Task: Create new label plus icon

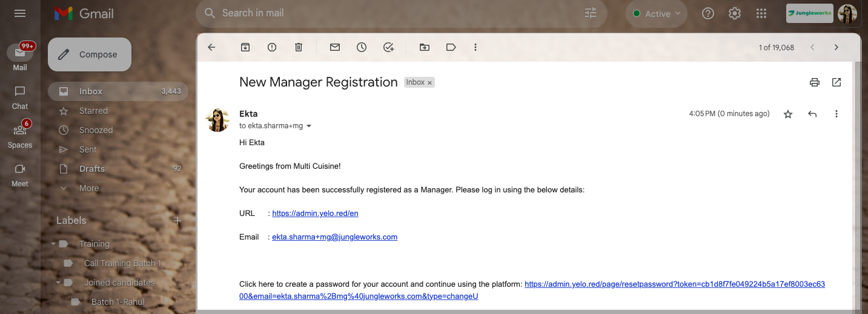Action: (x=177, y=221)
